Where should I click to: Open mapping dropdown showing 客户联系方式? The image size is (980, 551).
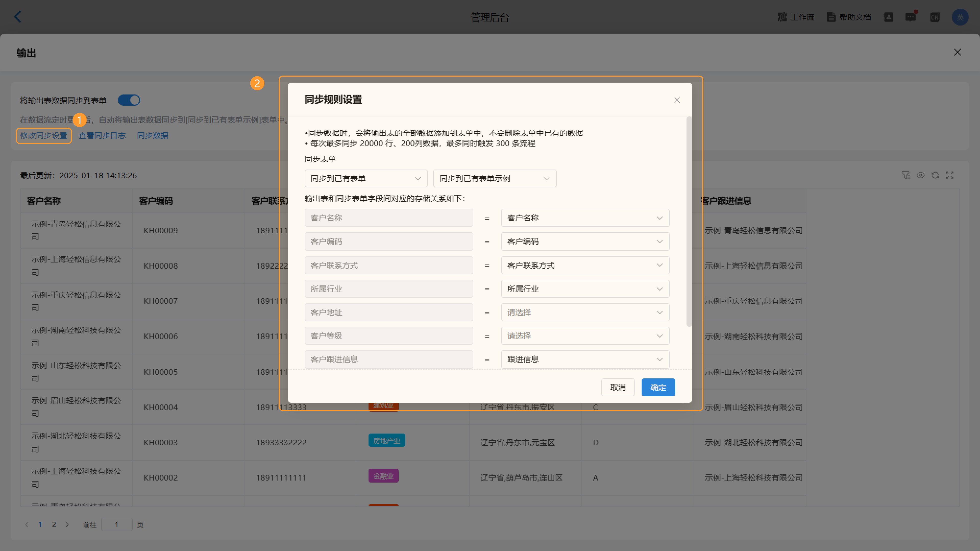pos(585,265)
